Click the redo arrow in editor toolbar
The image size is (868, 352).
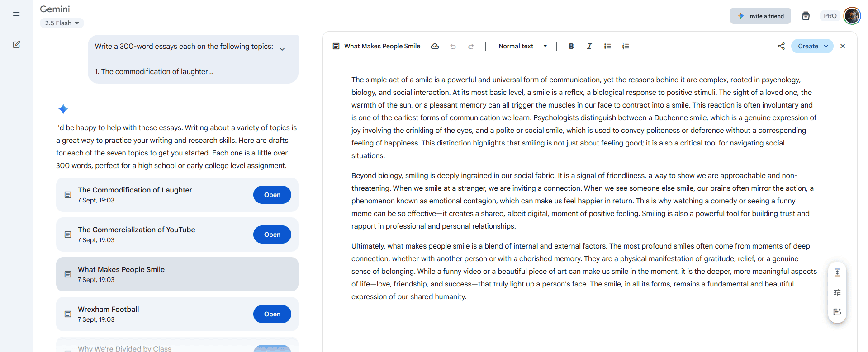pos(471,46)
